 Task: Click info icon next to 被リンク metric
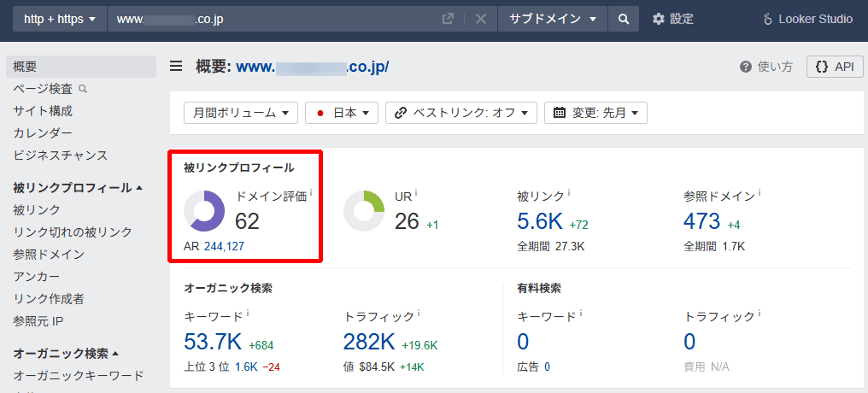[569, 192]
